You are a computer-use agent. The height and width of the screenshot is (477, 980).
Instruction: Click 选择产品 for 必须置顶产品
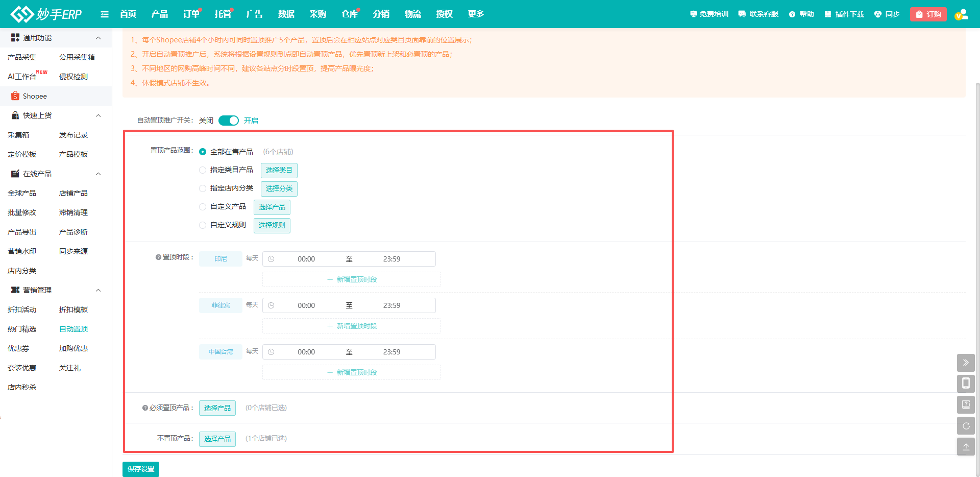point(217,408)
